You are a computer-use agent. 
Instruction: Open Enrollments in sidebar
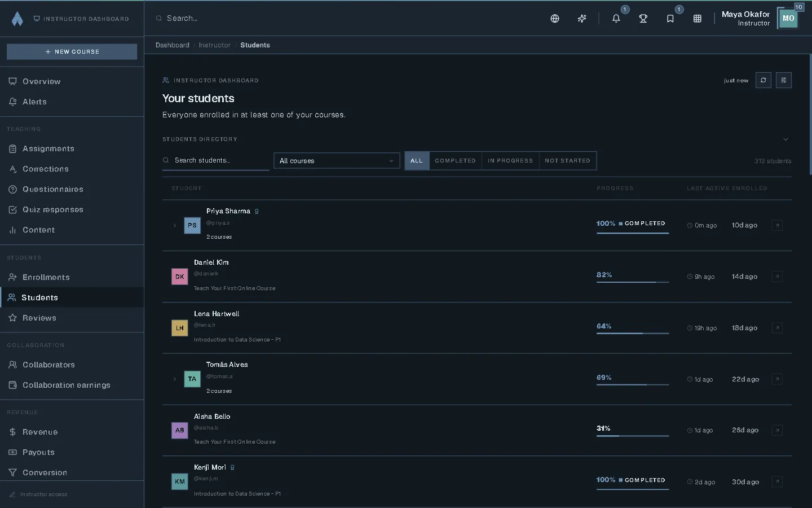(72, 277)
